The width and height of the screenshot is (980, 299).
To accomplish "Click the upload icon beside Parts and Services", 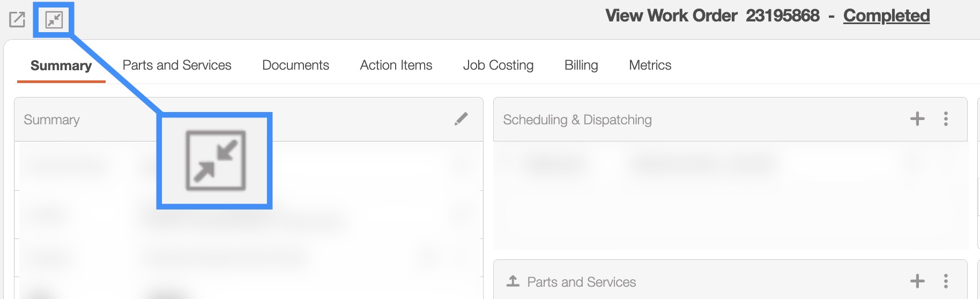I will [513, 281].
